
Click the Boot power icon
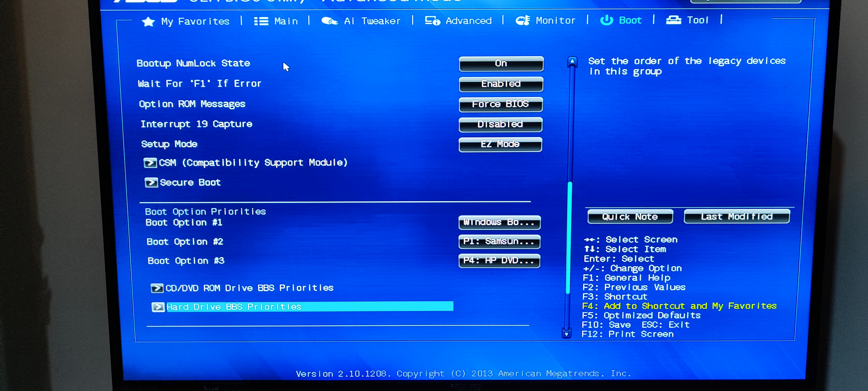point(607,20)
